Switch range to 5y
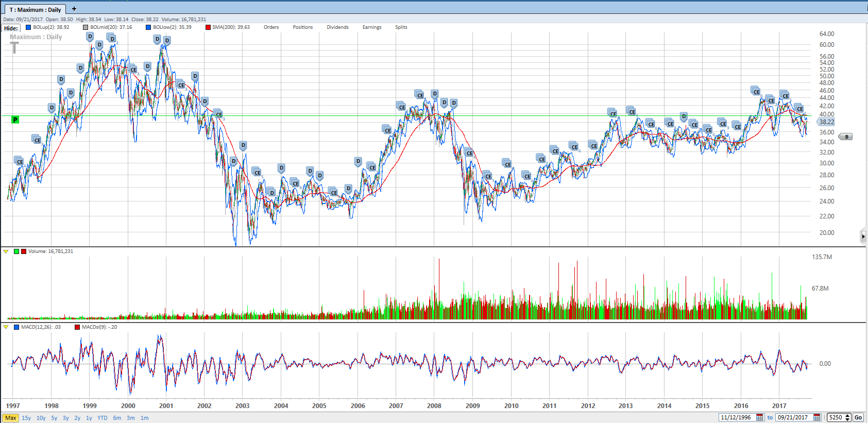This screenshot has height=423, width=868. coord(54,418)
